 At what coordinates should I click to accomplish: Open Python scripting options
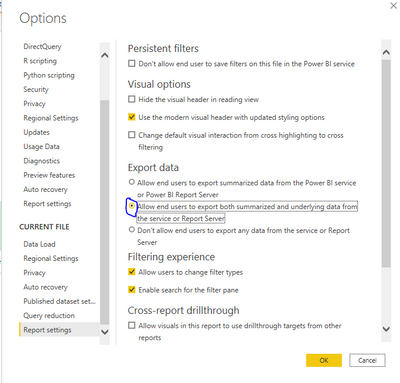(49, 75)
